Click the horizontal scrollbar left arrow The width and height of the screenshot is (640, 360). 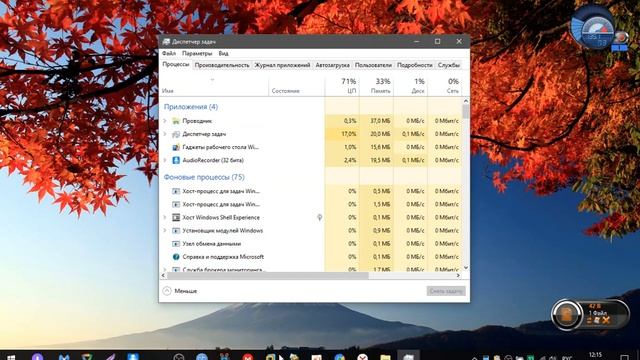tap(164, 276)
